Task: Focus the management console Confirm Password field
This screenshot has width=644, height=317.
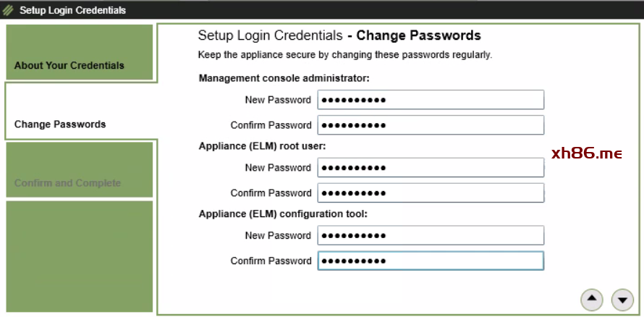Action: tap(431, 125)
